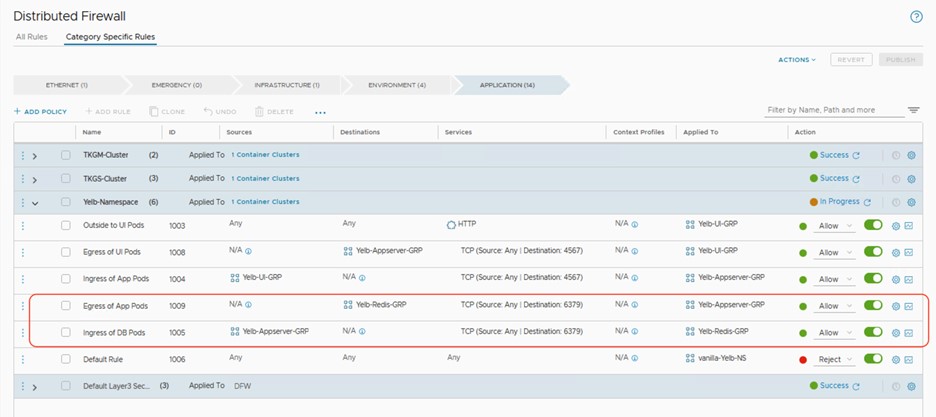Click the Add Policy button
The width and height of the screenshot is (936, 417).
click(x=40, y=111)
